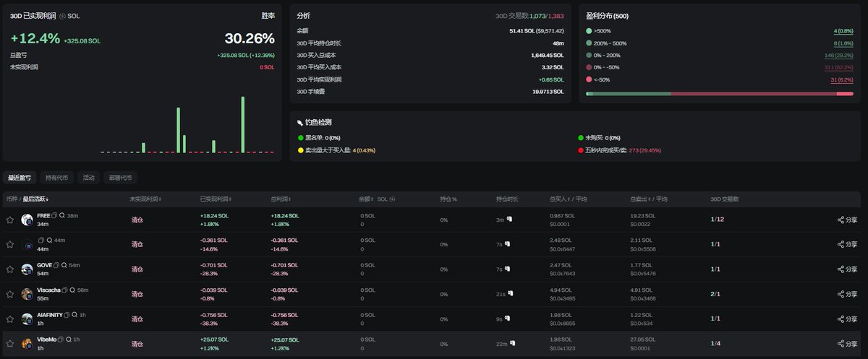The width and height of the screenshot is (868, 359).
Task: Open the FREE token avatar
Action: tap(27, 220)
